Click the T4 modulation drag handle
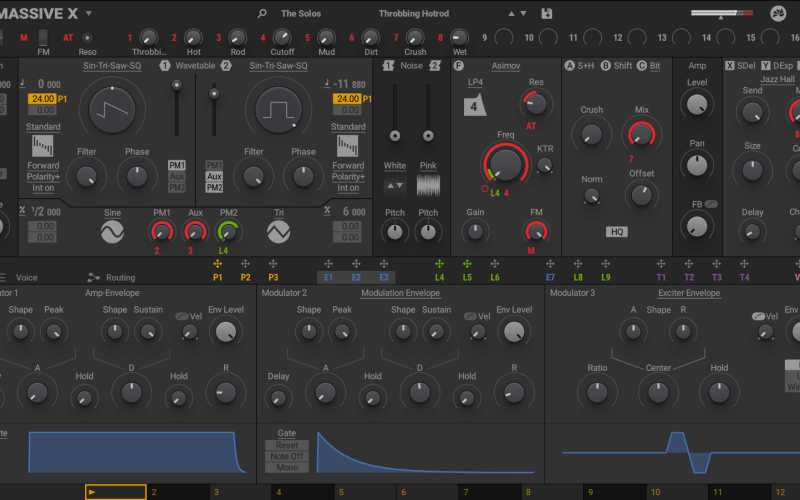 coord(744,264)
